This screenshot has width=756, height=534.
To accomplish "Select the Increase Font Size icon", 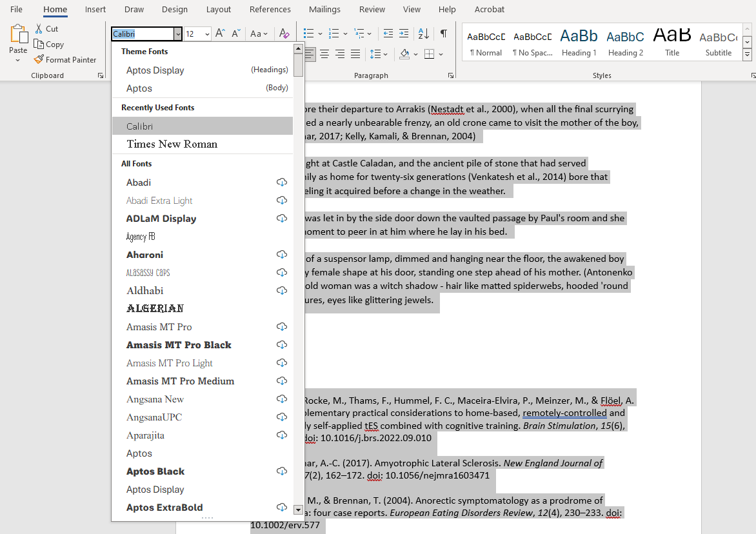I will point(219,32).
